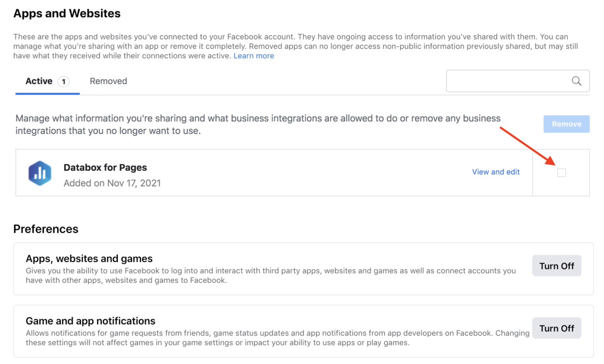Click the Databox for Pages app logo
The width and height of the screenshot is (604, 364).
pos(40,173)
